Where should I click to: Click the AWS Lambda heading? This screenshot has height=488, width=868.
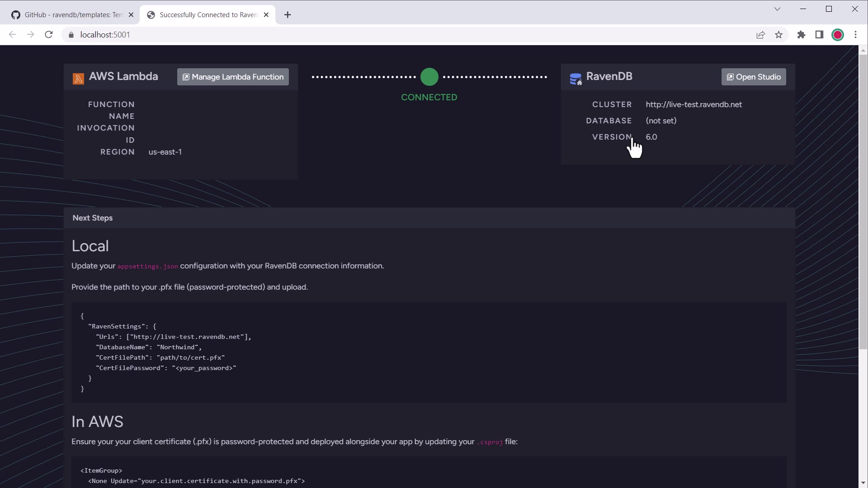pos(123,76)
